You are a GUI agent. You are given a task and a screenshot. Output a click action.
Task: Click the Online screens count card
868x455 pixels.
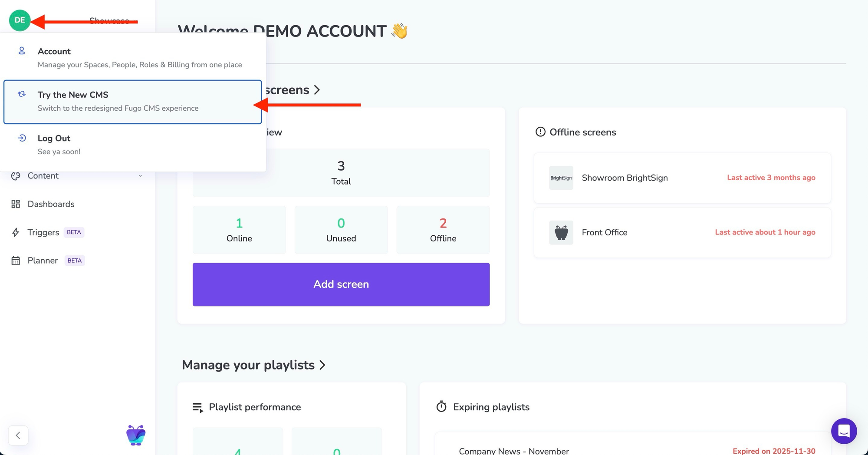[x=239, y=230]
